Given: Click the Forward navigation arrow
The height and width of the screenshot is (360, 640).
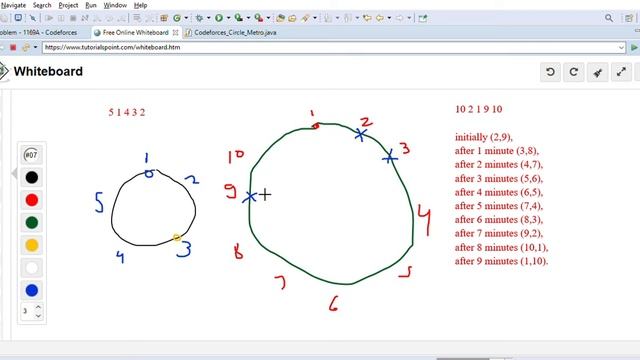Looking at the screenshot, I should tap(400, 18).
